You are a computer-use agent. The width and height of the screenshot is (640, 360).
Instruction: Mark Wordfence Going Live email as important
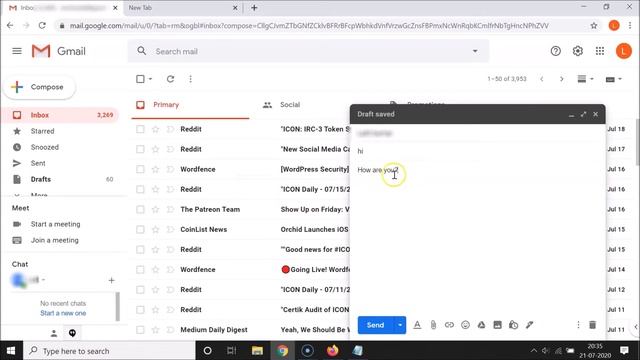[170, 269]
